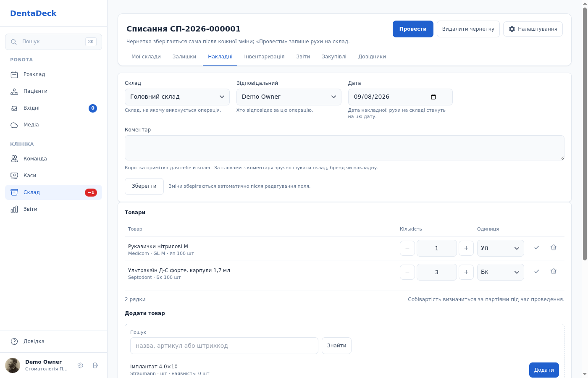Increase quantity of Ультракаїн Д-С форте
This screenshot has height=378, width=588.
click(466, 272)
